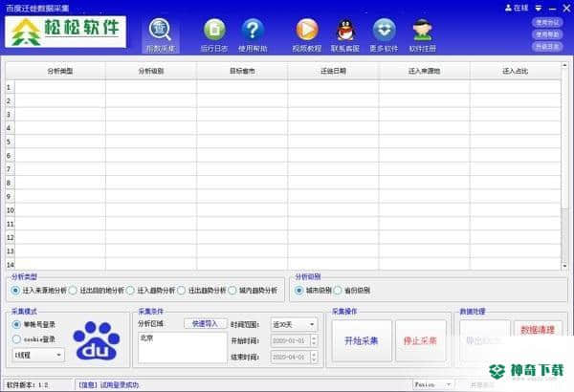
Task: Click the 迁入来源地 column header
Action: tap(424, 71)
